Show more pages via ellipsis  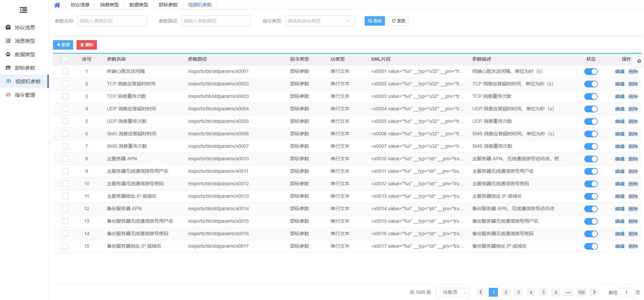tap(568, 292)
